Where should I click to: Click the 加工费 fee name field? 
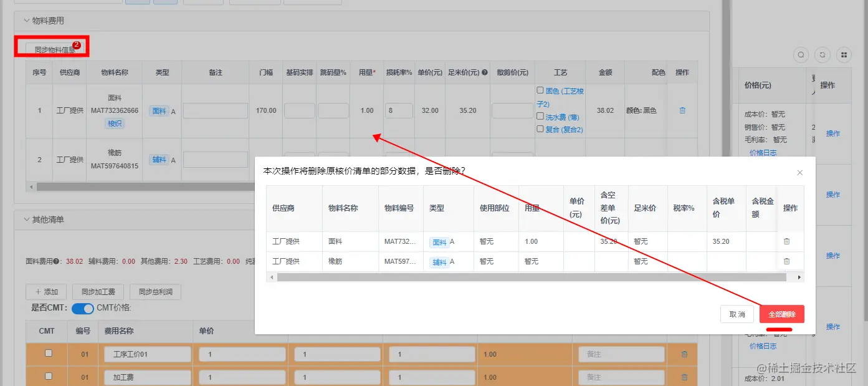click(x=148, y=377)
